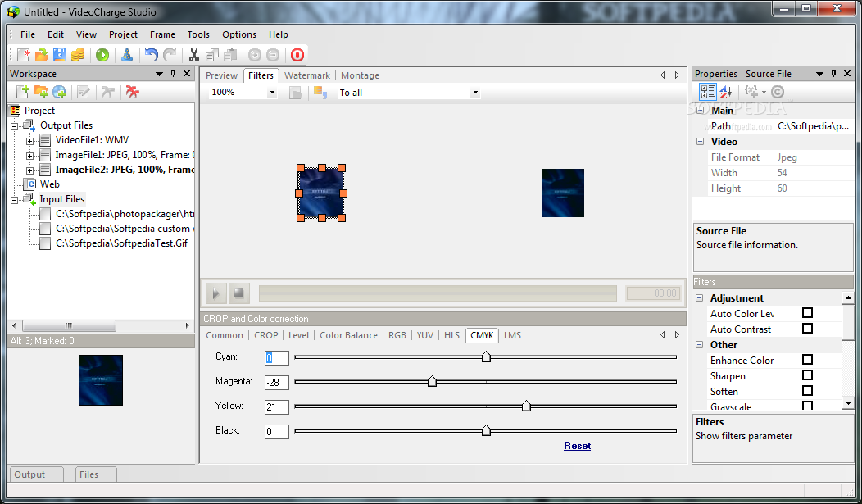This screenshot has width=862, height=504.
Task: Toggle the Sharpen filter checkbox
Action: click(x=807, y=375)
